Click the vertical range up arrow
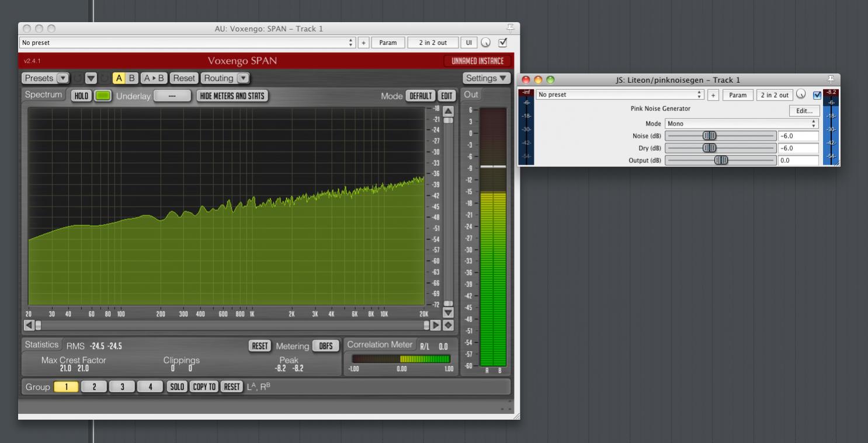Screen dimensions: 868x443 pyautogui.click(x=448, y=111)
